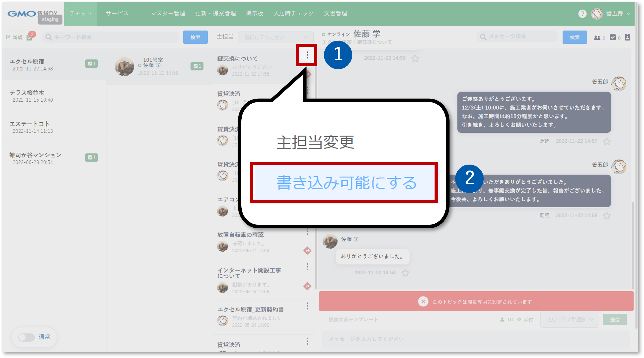This screenshot has height=358, width=644.
Task: Expand the 主担当 selection dropdown
Action: click(276, 37)
